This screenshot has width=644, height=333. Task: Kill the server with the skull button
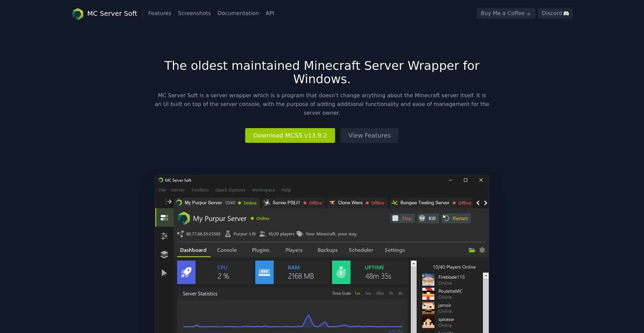pyautogui.click(x=428, y=219)
